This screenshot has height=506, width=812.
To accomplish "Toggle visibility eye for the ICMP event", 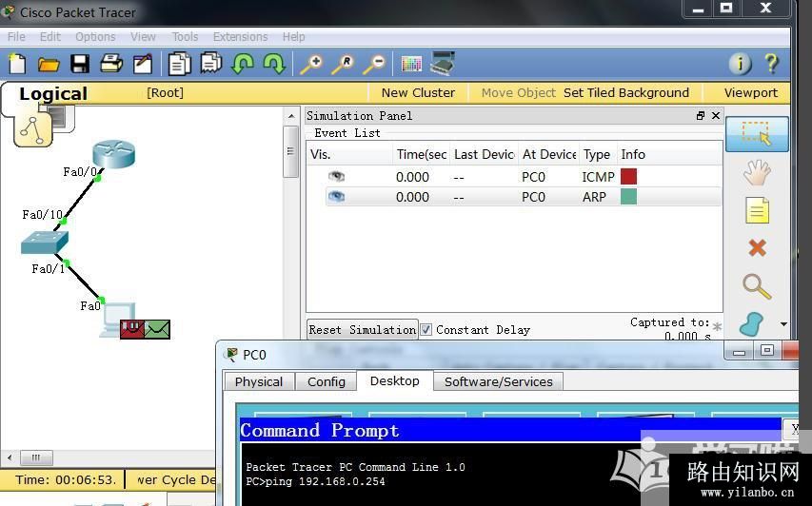I will pos(336,176).
